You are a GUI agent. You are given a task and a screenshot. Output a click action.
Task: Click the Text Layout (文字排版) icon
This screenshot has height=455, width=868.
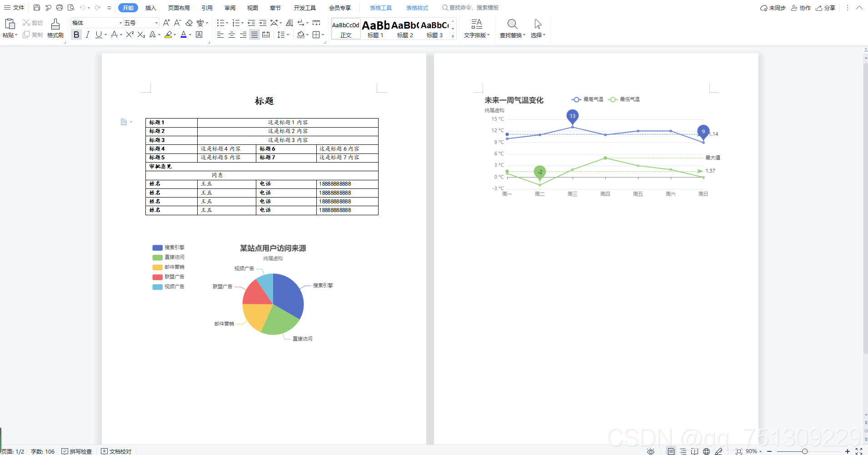[x=476, y=24]
